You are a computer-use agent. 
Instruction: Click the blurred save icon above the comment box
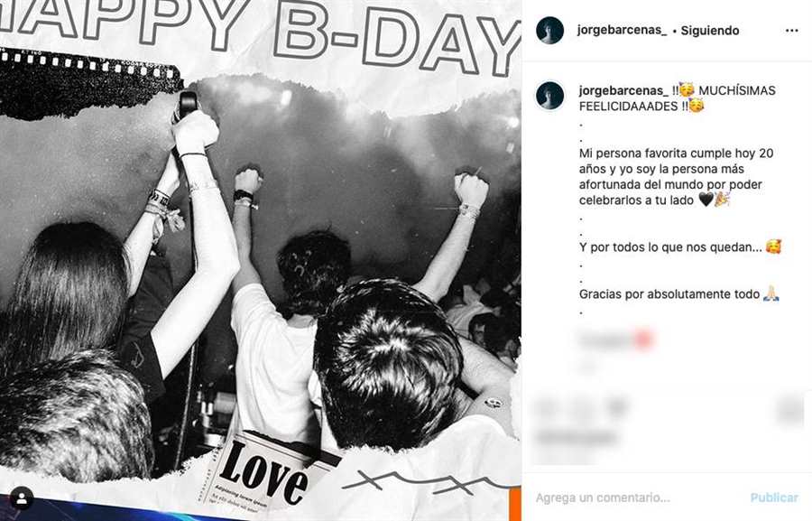(790, 409)
